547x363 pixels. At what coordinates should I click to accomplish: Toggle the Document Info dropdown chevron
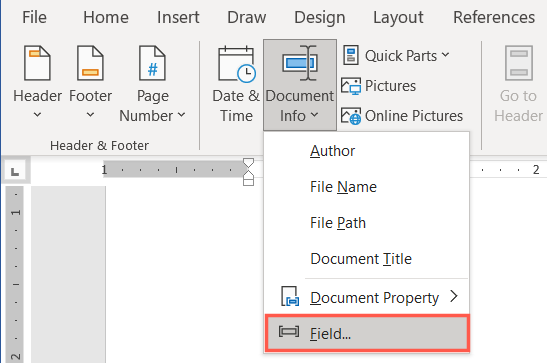coord(314,114)
